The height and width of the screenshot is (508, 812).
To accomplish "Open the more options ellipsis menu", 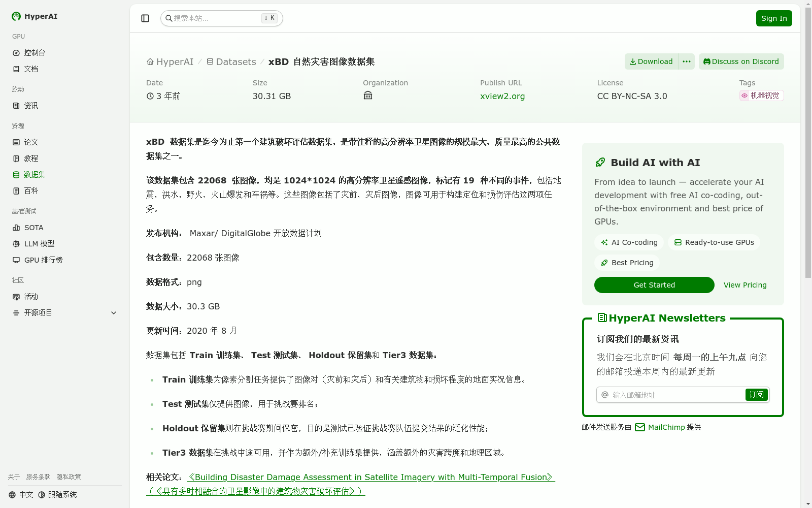I will coord(687,61).
